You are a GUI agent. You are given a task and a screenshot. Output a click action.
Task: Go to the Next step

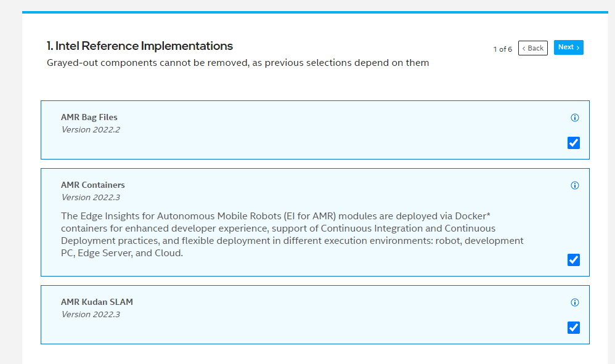(568, 47)
